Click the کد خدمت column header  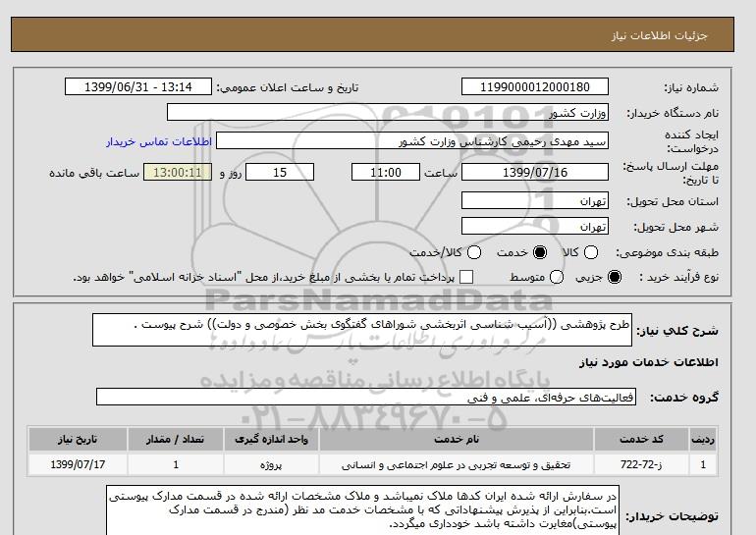(641, 440)
